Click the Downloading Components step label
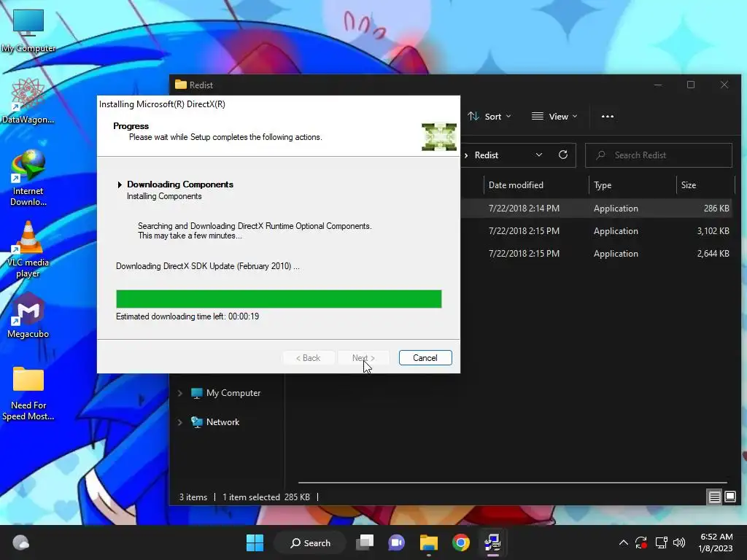Screen dimensions: 747x560 point(180,184)
